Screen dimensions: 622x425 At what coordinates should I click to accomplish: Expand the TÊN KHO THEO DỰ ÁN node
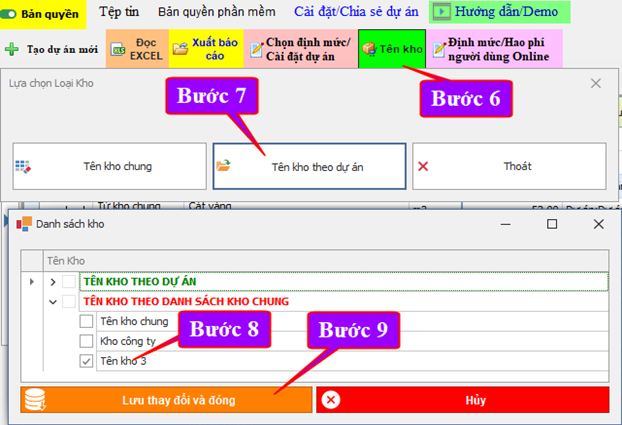pos(53,282)
